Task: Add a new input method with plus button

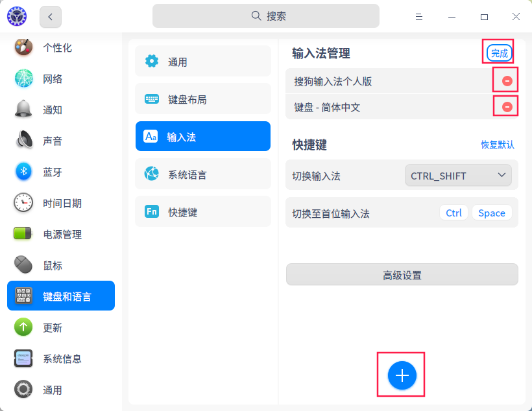Action: 402,375
